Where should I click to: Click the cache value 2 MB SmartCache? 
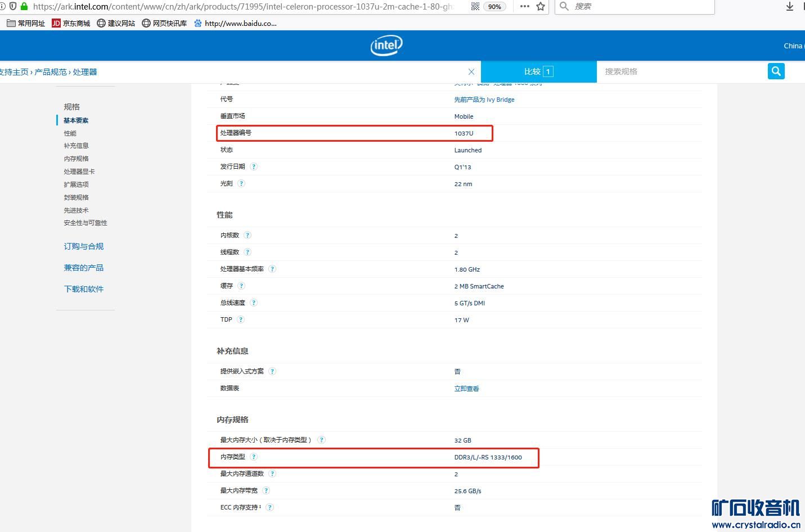pos(479,286)
